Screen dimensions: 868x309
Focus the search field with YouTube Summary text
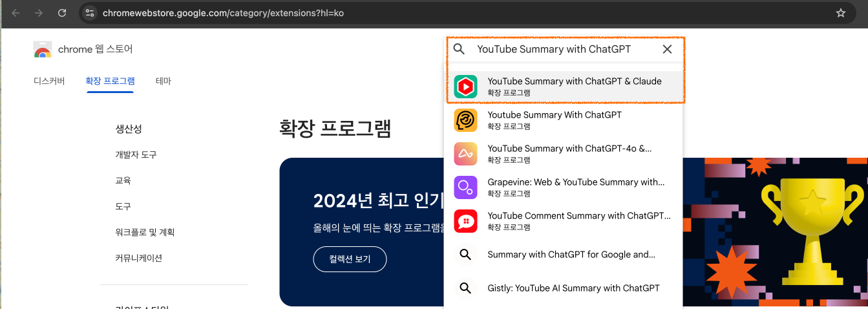554,49
